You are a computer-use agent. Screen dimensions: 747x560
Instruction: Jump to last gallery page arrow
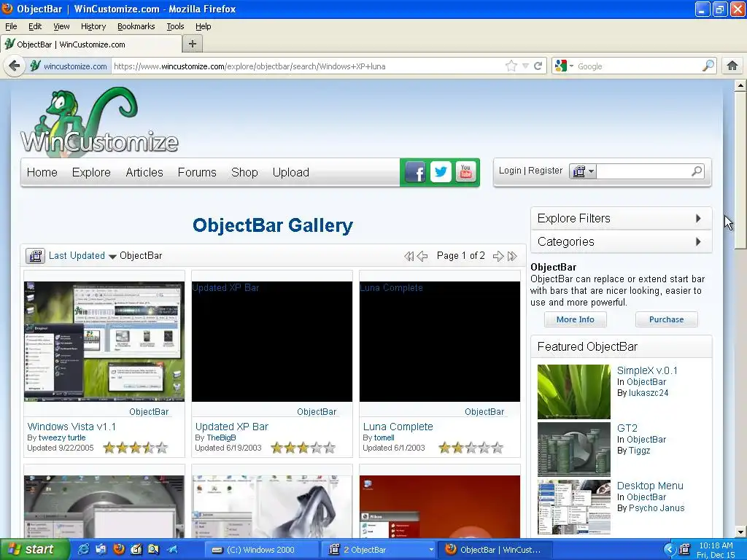(512, 256)
